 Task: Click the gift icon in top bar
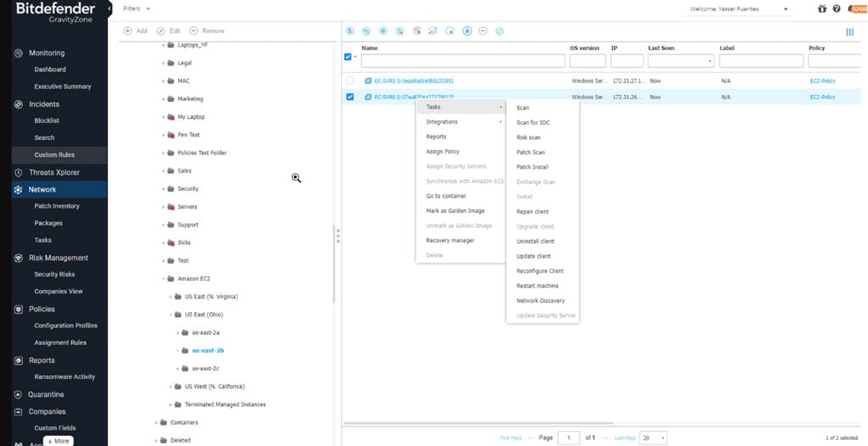point(821,8)
